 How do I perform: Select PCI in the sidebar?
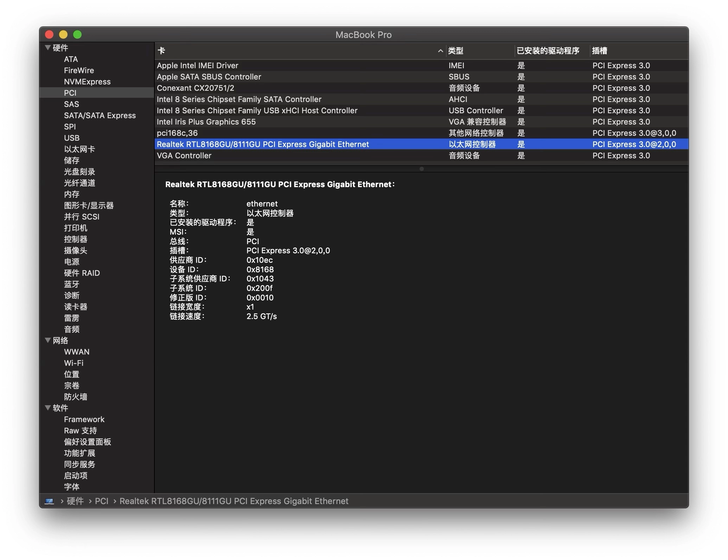coord(97,93)
